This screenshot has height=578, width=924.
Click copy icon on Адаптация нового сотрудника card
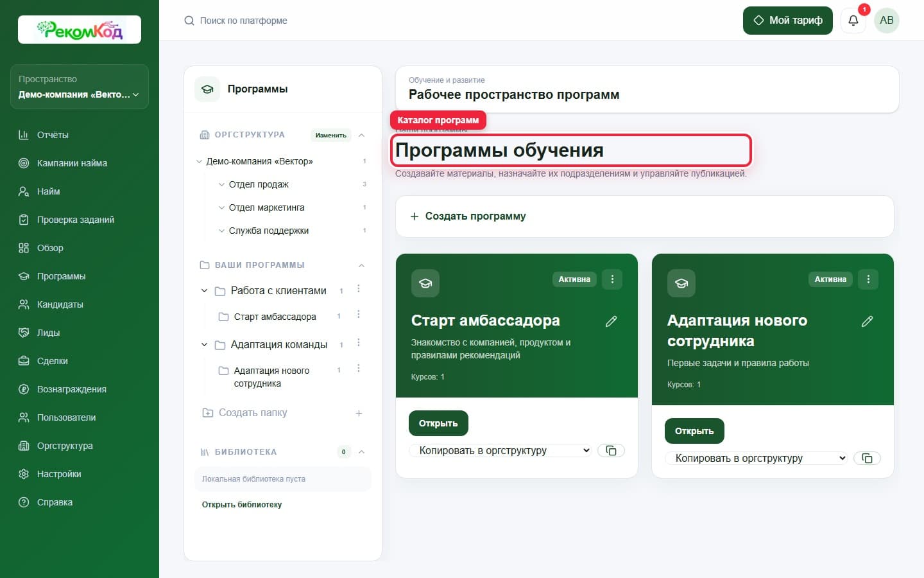867,459
